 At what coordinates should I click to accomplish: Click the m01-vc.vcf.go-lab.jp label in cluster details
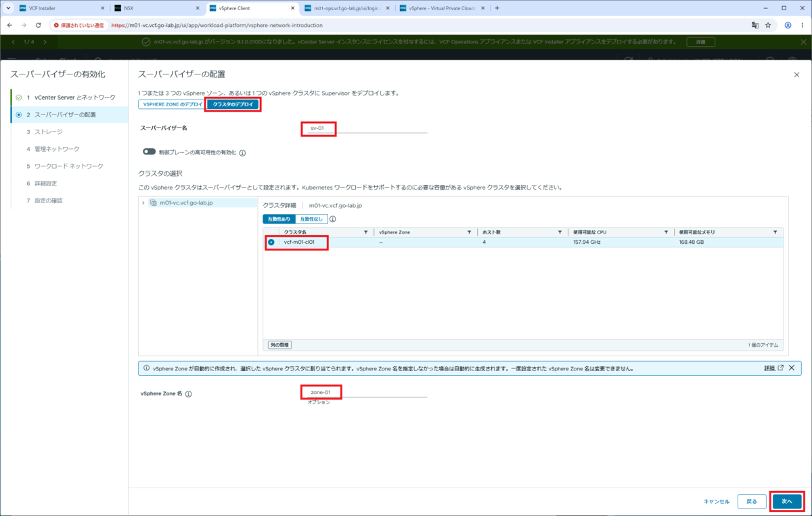coord(336,205)
